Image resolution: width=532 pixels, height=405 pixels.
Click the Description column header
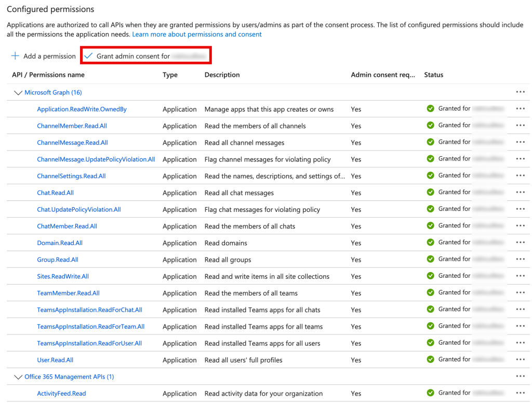coord(222,75)
